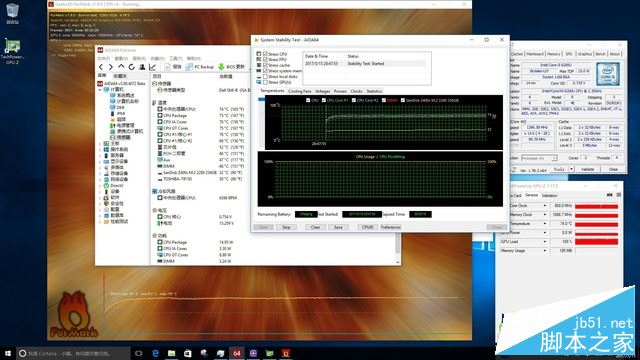The width and height of the screenshot is (640, 360).
Task: Switch to the Statistics tab
Action: pos(374,91)
